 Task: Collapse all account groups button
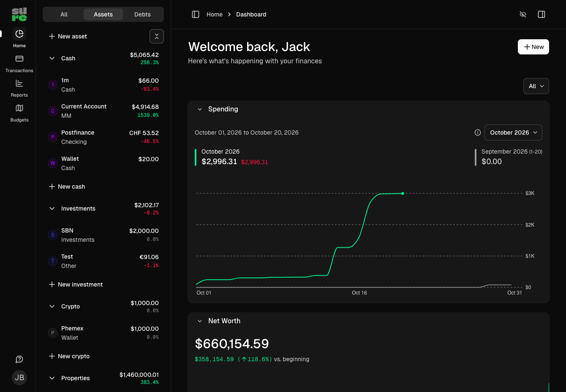[x=157, y=36]
